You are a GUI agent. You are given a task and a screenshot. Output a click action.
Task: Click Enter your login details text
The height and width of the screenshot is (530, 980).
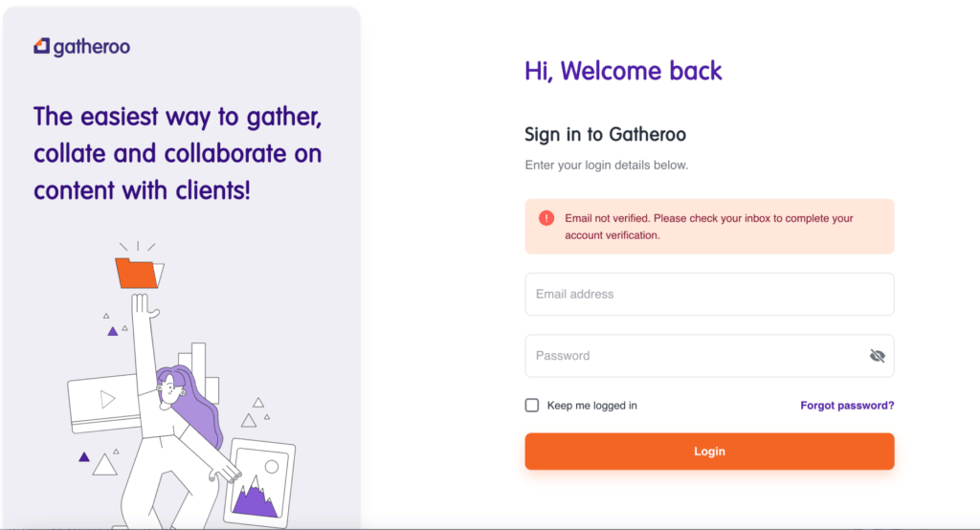[606, 165]
